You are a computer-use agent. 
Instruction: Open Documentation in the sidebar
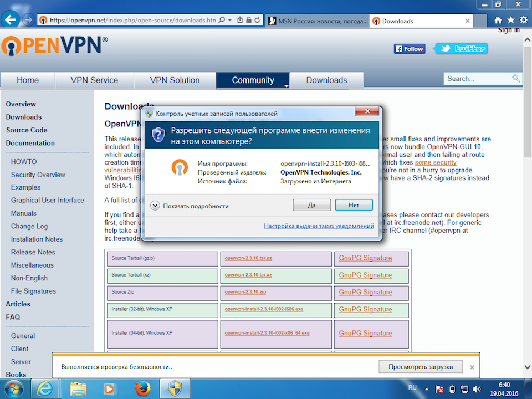[30, 143]
